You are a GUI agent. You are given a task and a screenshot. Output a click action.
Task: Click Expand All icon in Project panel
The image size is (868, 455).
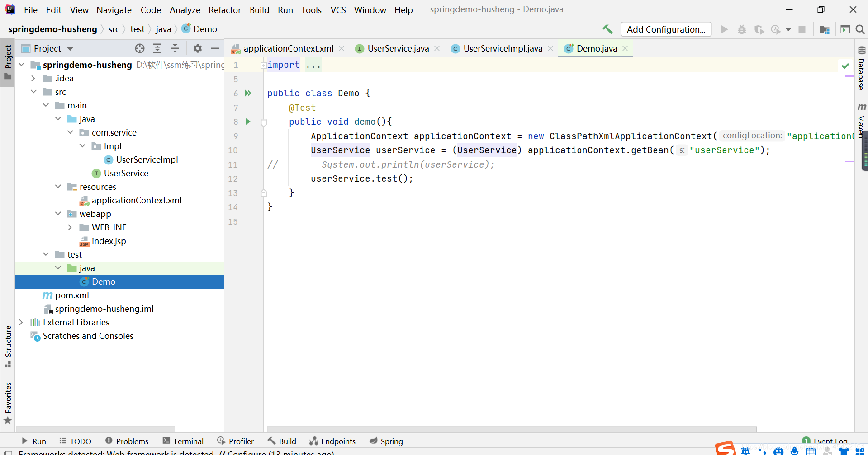(x=157, y=48)
